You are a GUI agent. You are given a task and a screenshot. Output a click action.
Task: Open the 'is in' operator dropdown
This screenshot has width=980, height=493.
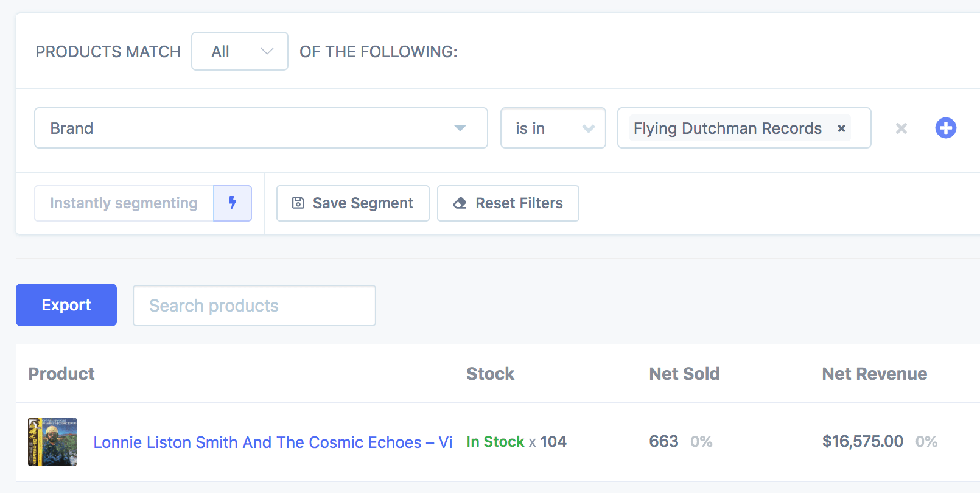tap(553, 128)
